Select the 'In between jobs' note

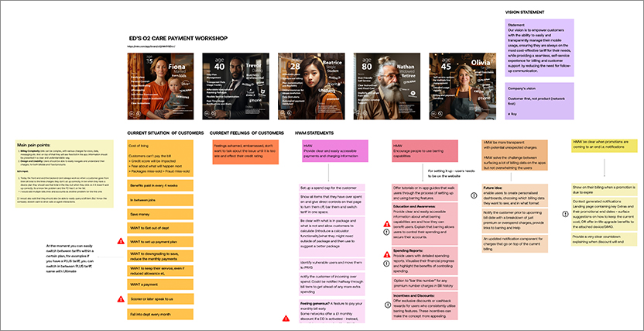[x=160, y=200]
